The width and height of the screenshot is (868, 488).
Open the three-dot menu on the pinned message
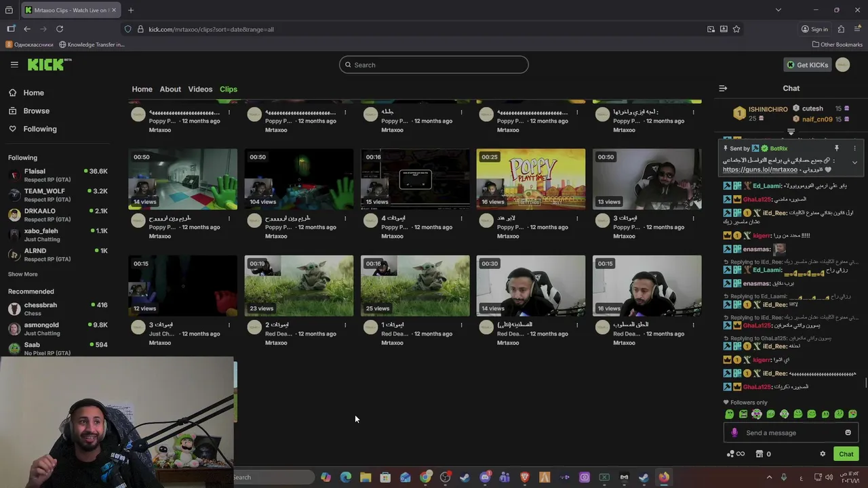[x=854, y=148]
